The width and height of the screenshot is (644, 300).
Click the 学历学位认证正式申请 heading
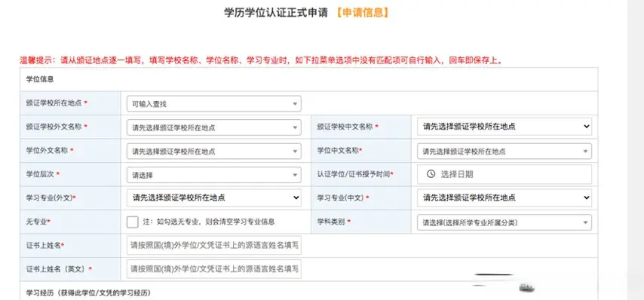pos(276,13)
